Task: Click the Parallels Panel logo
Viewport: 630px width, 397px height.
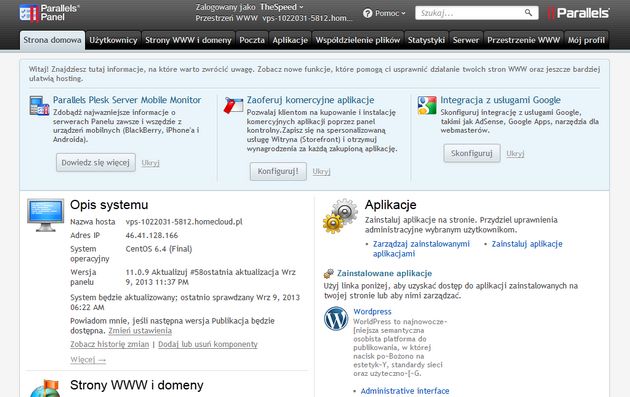Action: point(49,13)
